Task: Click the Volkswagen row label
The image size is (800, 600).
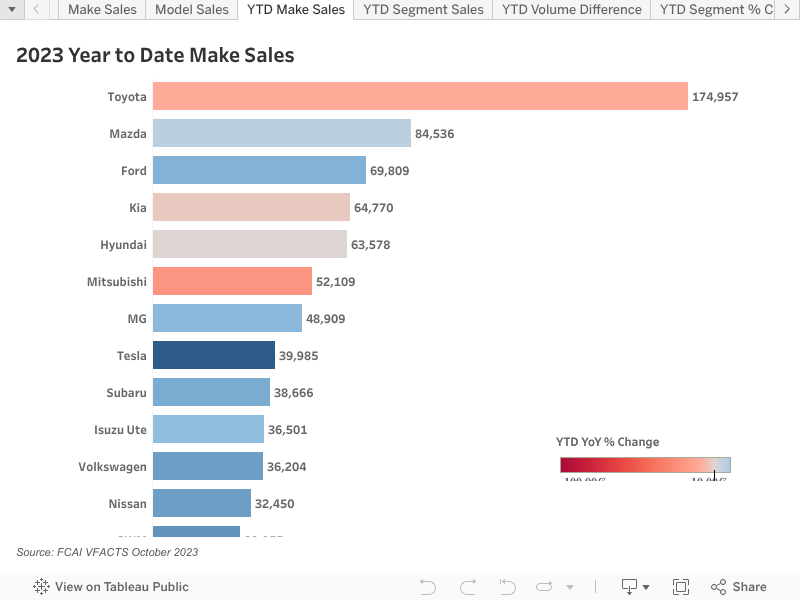Action: coord(112,466)
